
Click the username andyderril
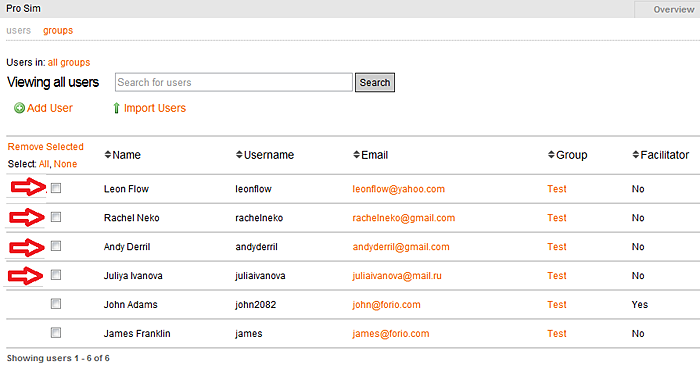point(256,247)
